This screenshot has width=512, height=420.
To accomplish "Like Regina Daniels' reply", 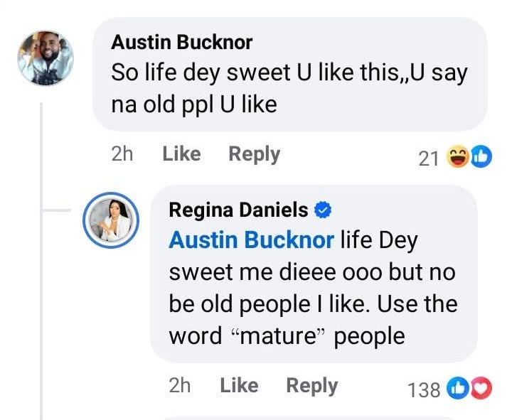I will pyautogui.click(x=239, y=386).
